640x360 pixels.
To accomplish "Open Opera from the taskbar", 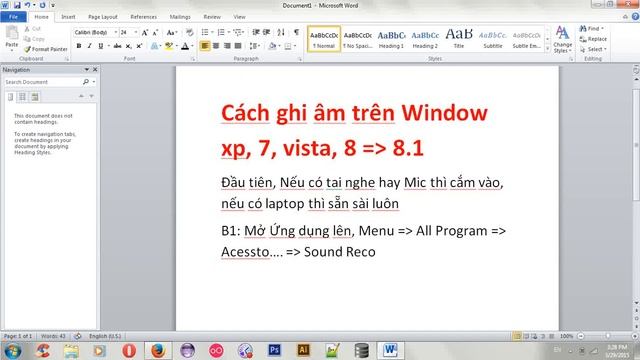I will (129, 350).
